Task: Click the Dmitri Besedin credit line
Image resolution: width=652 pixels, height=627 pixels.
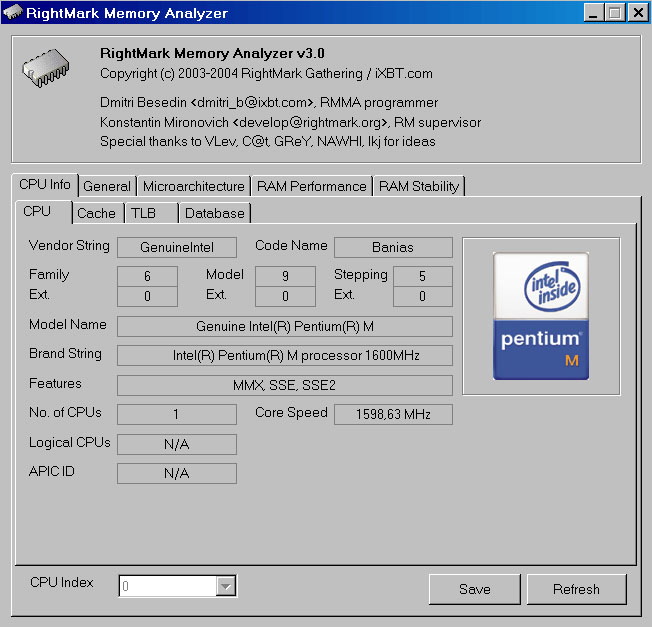Action: point(269,102)
